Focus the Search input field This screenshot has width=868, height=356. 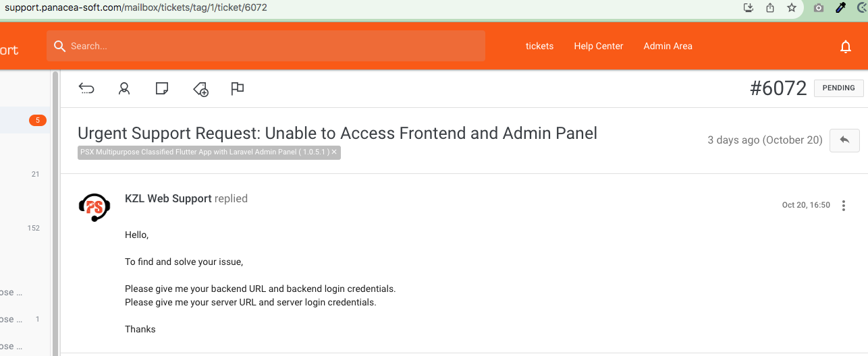pos(266,46)
